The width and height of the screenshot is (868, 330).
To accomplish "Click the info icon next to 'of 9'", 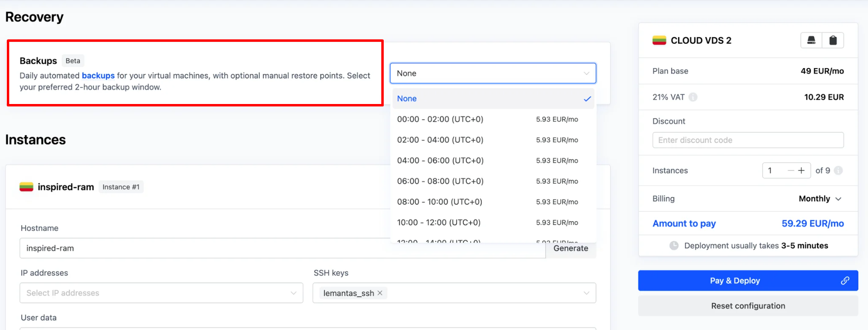I will (838, 171).
